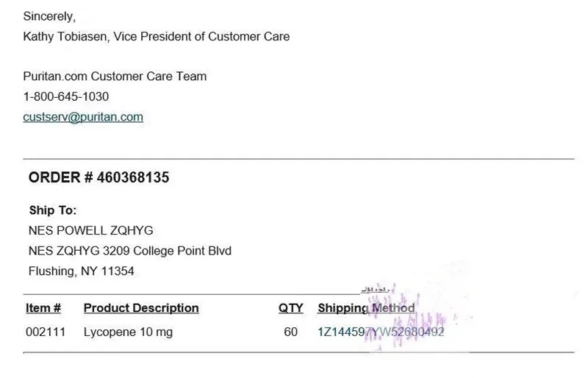The height and width of the screenshot is (378, 588).
Task: Click the Ship To: label
Action: pyautogui.click(x=53, y=210)
